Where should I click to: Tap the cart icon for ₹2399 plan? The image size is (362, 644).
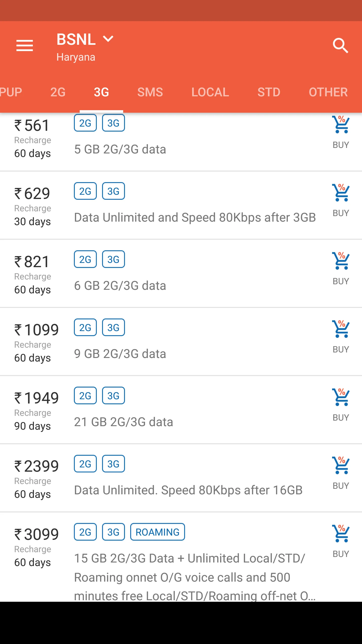coord(341,466)
